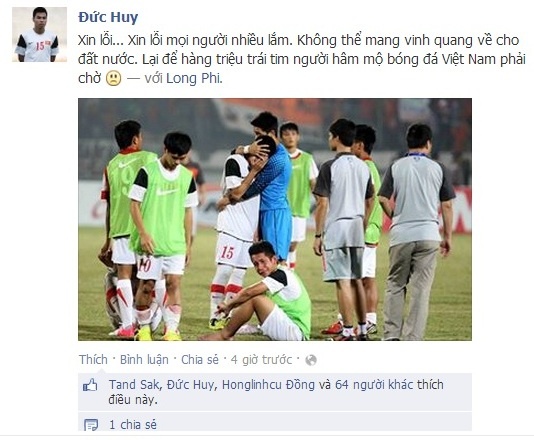Open the Đức Huy name link at the top of the post
The image size is (534, 440).
tap(108, 17)
